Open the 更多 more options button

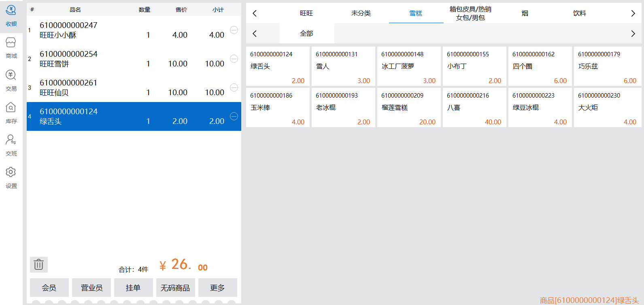218,288
